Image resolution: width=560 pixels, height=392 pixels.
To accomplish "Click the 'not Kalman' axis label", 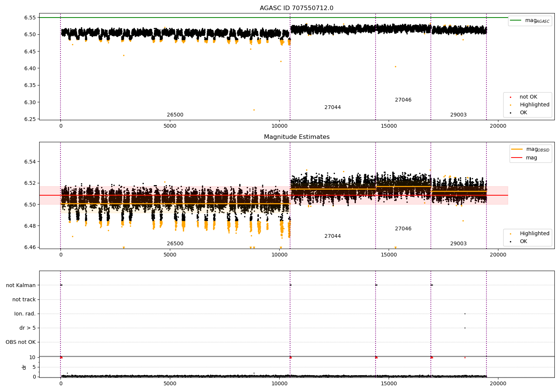I will coord(21,286).
